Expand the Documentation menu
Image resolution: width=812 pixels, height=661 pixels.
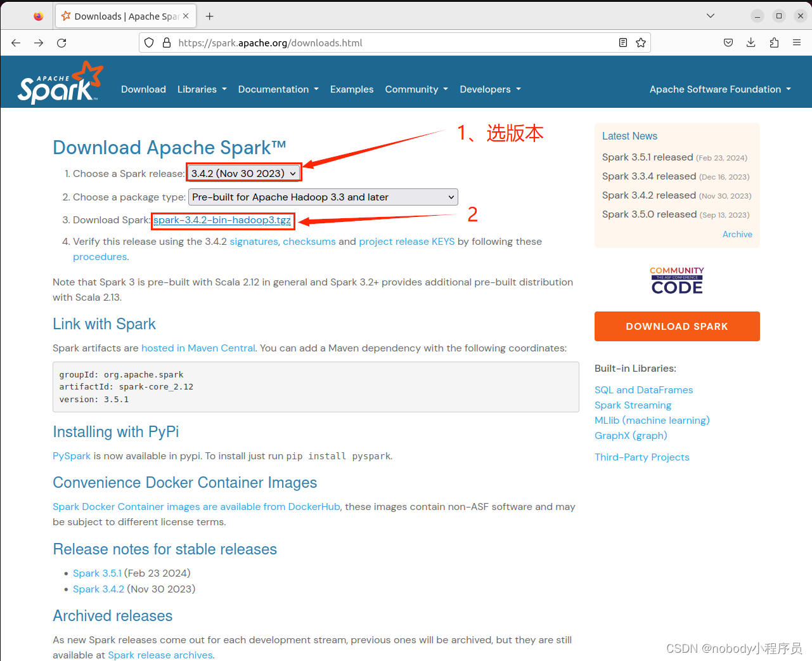[278, 89]
